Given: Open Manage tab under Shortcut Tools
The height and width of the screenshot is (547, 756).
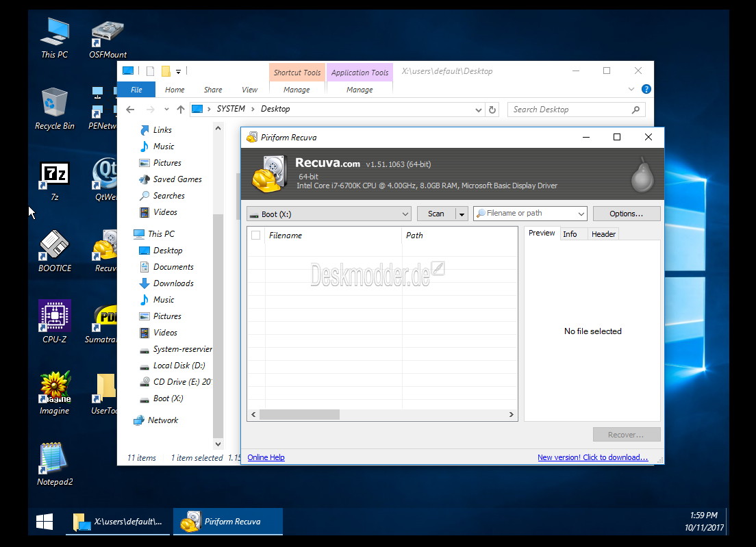Looking at the screenshot, I should (297, 90).
